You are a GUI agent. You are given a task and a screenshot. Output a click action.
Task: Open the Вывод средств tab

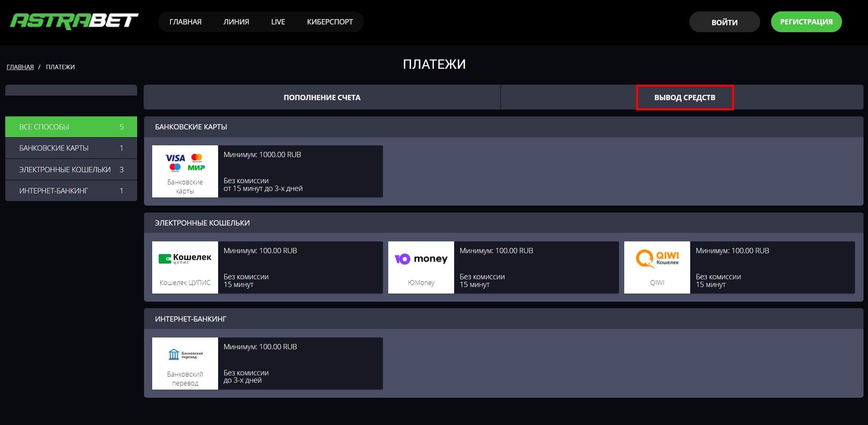684,97
